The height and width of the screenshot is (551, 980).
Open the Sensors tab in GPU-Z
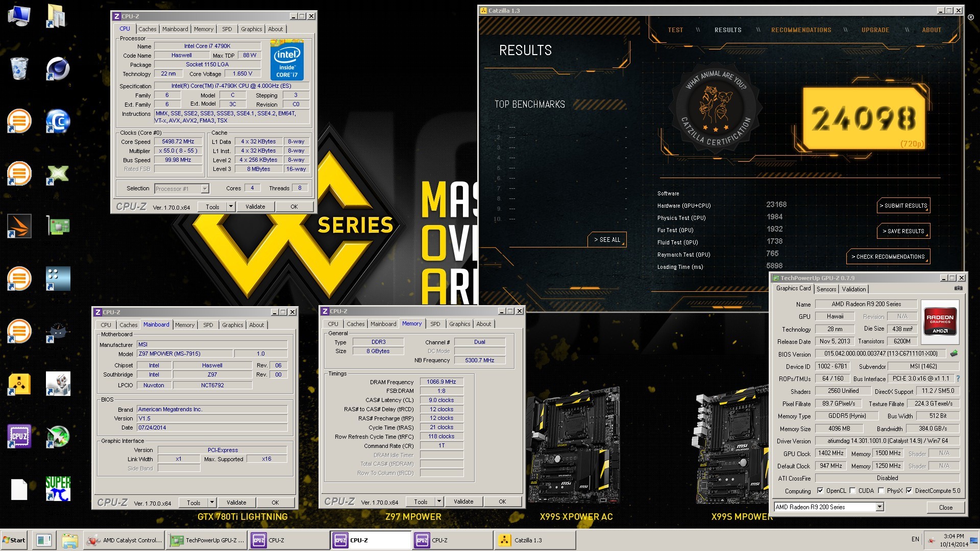click(826, 289)
